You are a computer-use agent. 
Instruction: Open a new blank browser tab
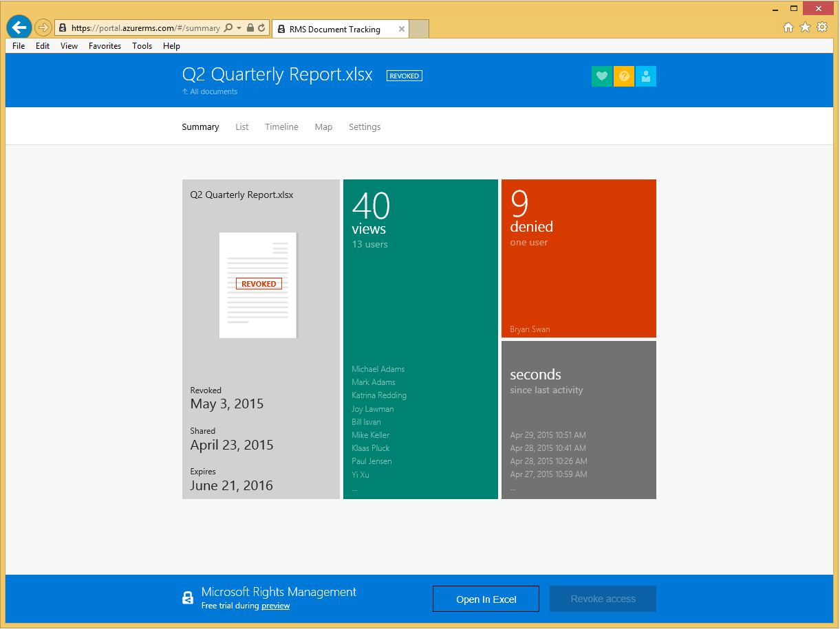tap(419, 29)
